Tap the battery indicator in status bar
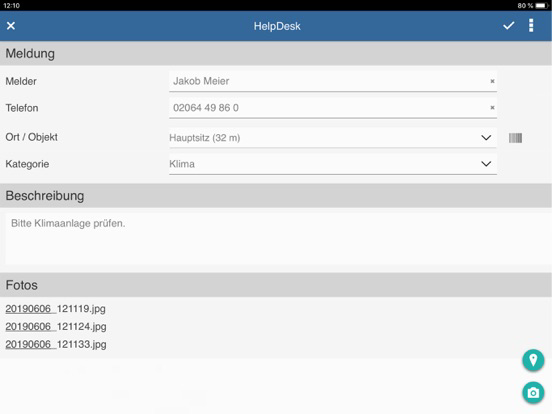 [x=542, y=6]
